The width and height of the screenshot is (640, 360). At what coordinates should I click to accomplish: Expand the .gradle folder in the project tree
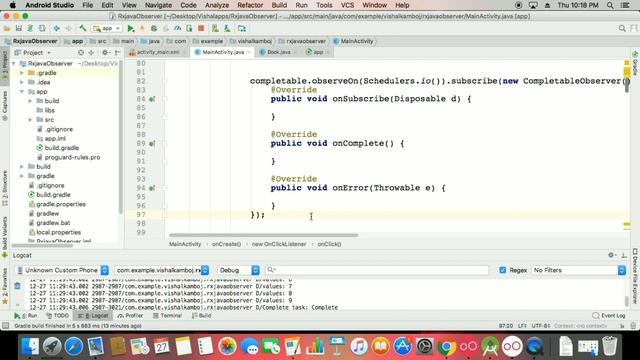point(22,73)
